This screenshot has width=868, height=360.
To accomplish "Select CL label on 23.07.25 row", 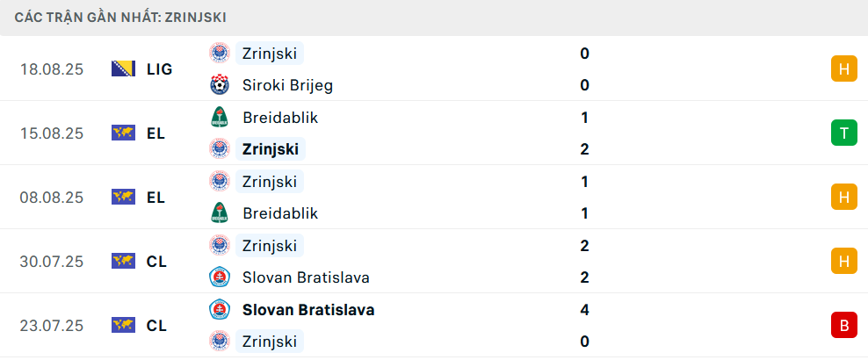I will click(156, 326).
